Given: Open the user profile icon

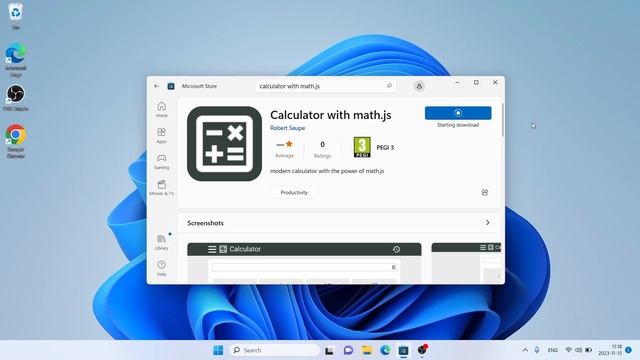Looking at the screenshot, I should [419, 86].
